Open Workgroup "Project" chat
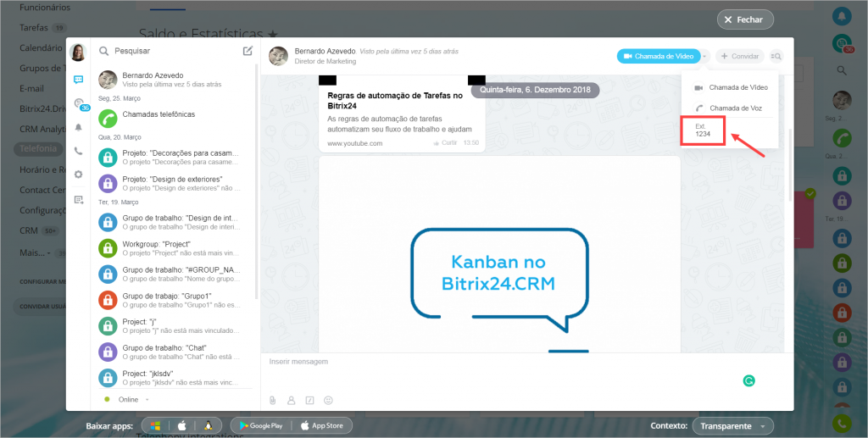Image resolution: width=868 pixels, height=438 pixels. tap(175, 248)
